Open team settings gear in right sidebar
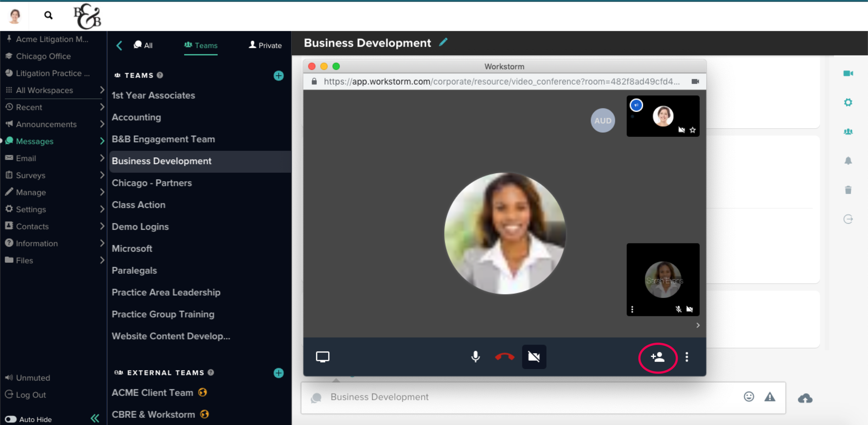The height and width of the screenshot is (425, 868). (848, 102)
